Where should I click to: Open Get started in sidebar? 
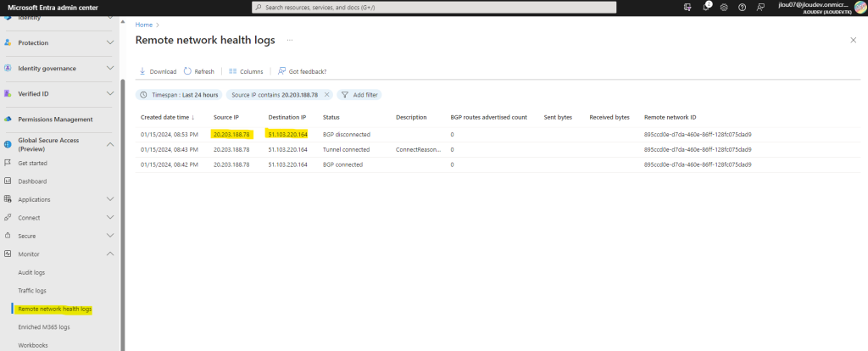point(33,163)
